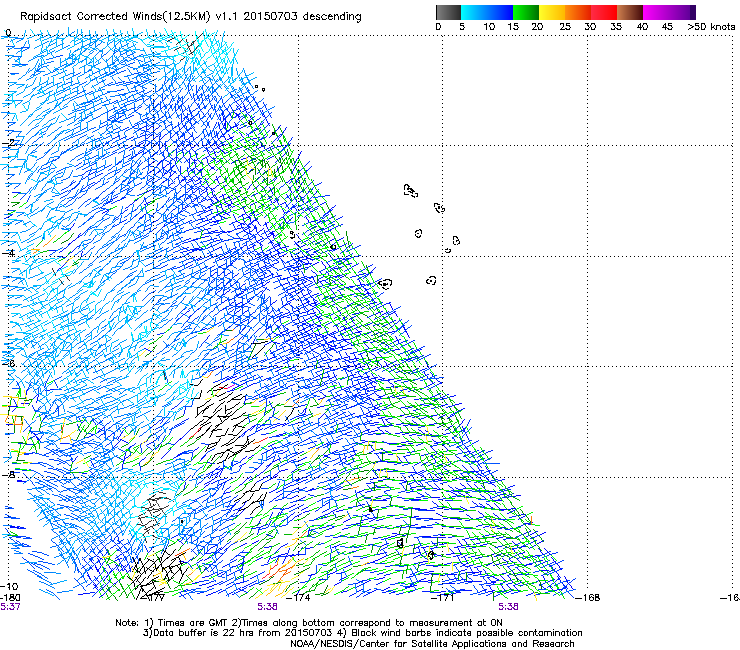Click the "Data buffer is 22 hrs" note line
This screenshot has width=740, height=650.
click(362, 633)
